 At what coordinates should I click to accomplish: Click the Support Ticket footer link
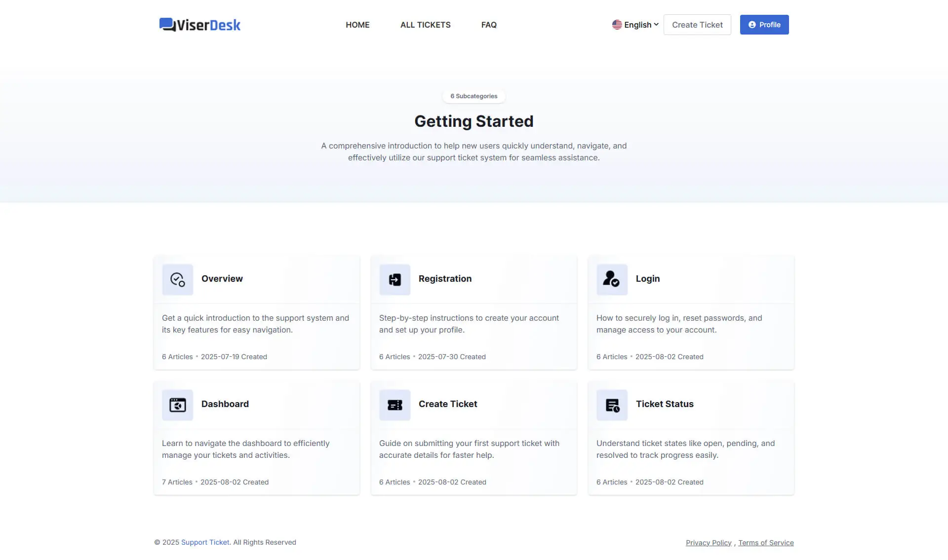(x=205, y=542)
